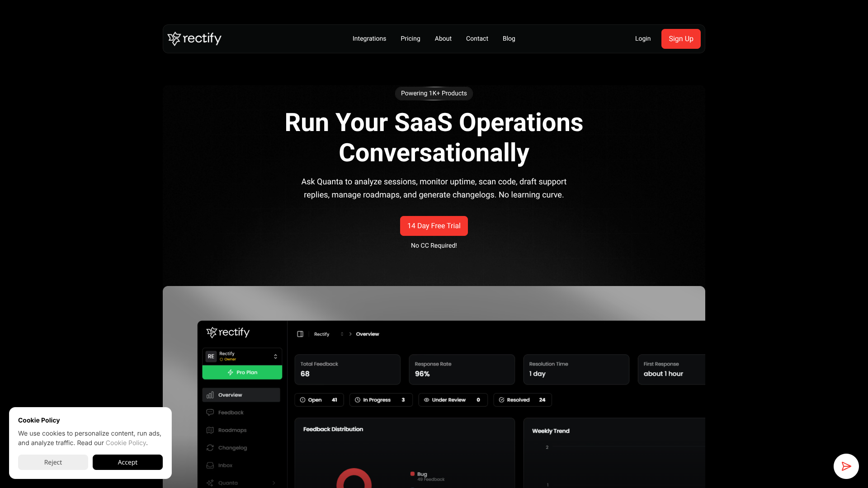Click the rectify star logo in the navbar
Viewport: 868px width, 488px height.
(x=174, y=39)
